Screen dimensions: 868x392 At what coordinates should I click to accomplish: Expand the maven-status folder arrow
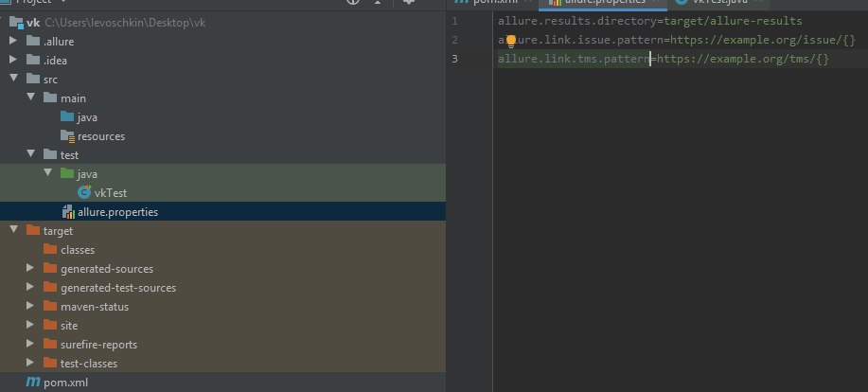pyautogui.click(x=30, y=306)
